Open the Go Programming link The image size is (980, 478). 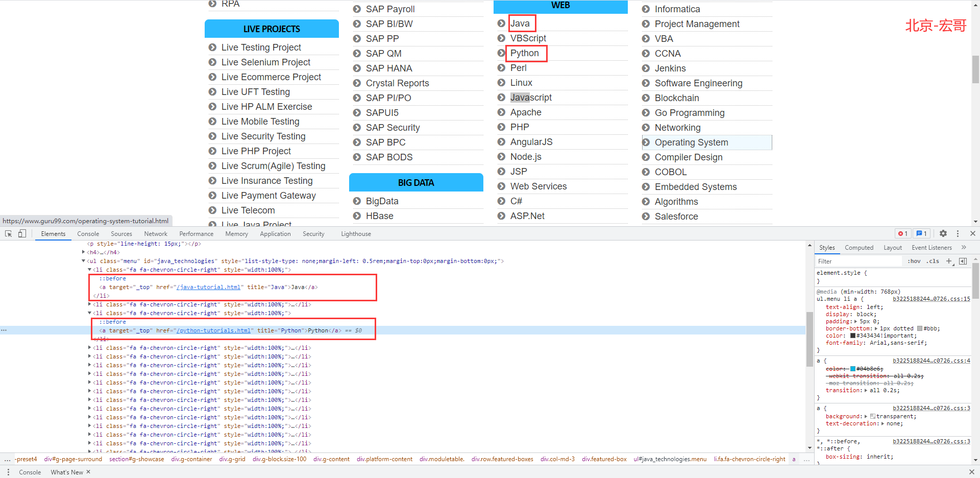click(x=690, y=113)
